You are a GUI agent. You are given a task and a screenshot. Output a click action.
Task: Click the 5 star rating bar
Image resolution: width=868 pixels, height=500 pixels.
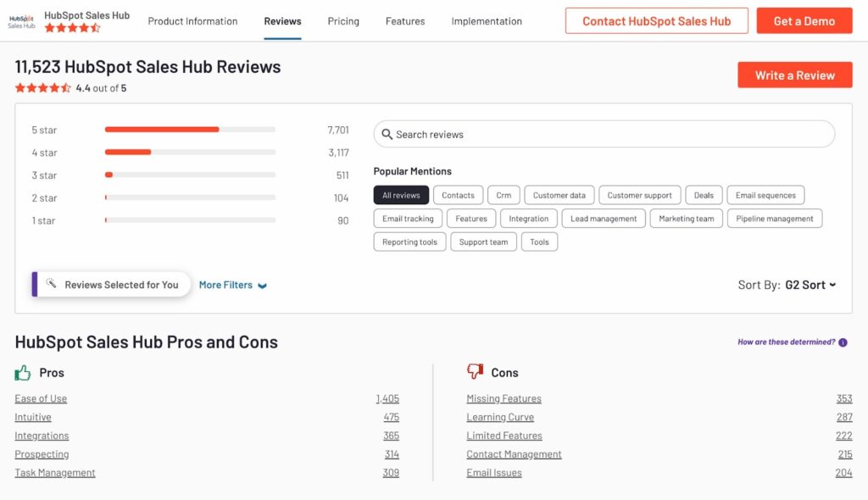pyautogui.click(x=190, y=130)
